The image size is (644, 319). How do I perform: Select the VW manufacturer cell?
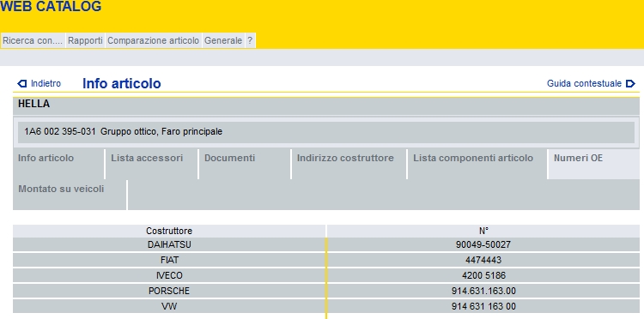[x=169, y=306]
